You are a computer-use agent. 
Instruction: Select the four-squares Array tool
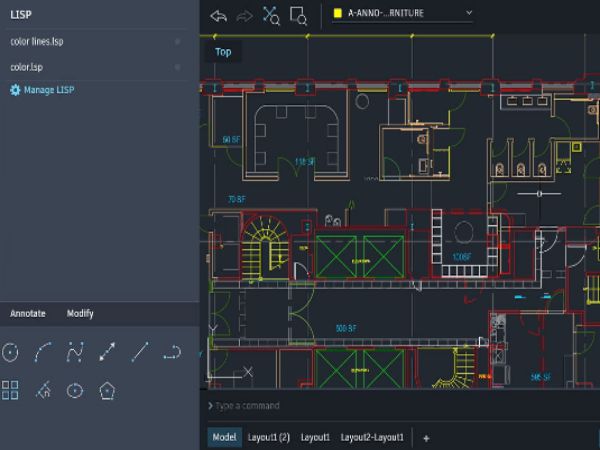10,390
